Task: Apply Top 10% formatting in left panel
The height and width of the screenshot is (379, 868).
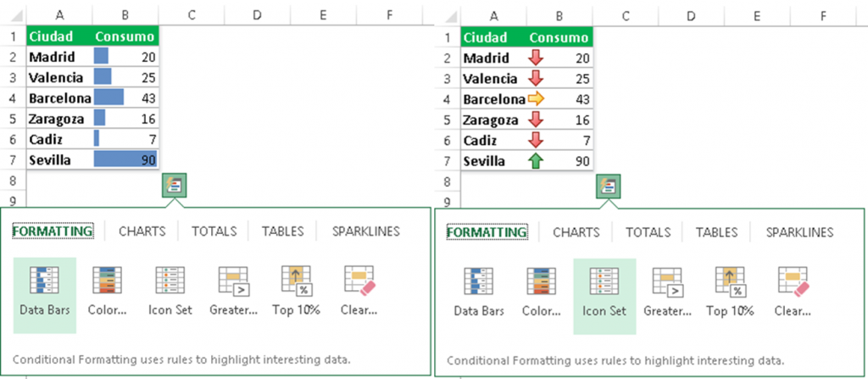Action: 296,295
